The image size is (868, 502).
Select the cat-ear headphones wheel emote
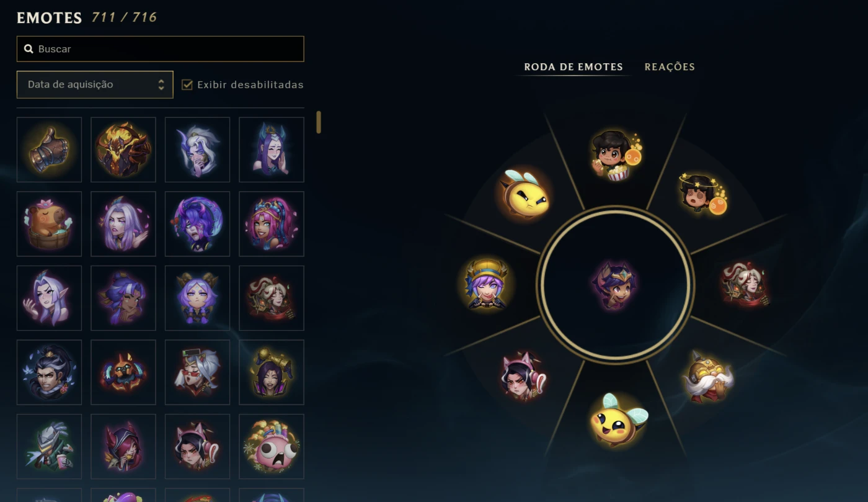click(x=523, y=375)
